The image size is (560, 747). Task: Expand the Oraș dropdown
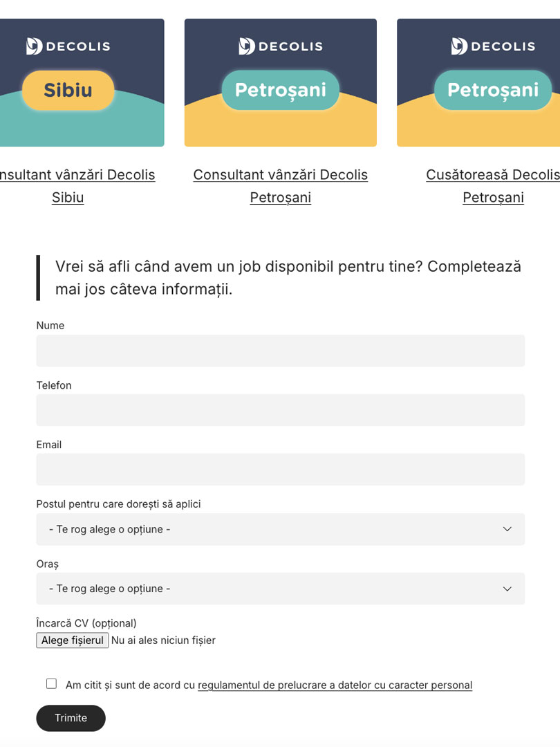[281, 589]
